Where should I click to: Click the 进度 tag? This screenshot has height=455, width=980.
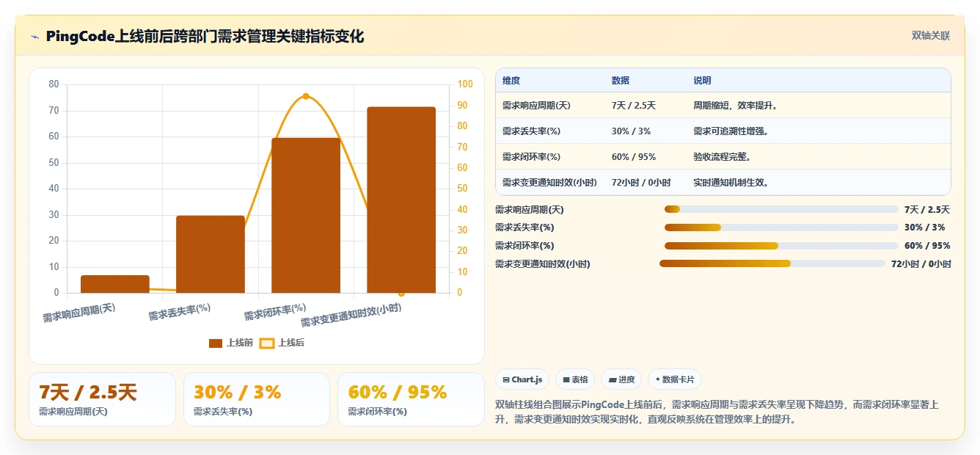(x=621, y=379)
